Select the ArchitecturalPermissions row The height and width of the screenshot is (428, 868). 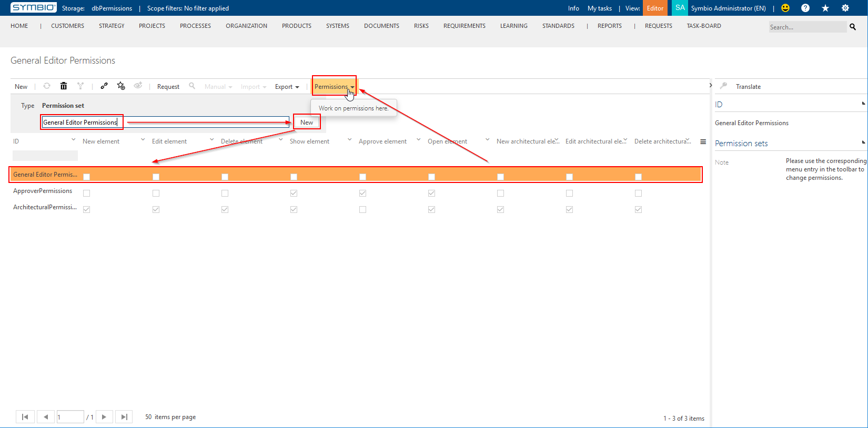click(355, 207)
